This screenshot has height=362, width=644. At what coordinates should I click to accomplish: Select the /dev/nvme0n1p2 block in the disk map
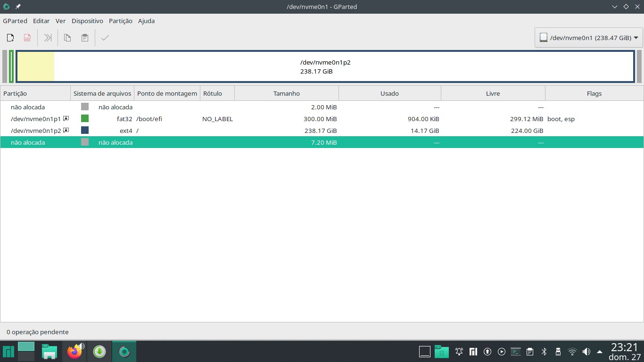(x=325, y=66)
